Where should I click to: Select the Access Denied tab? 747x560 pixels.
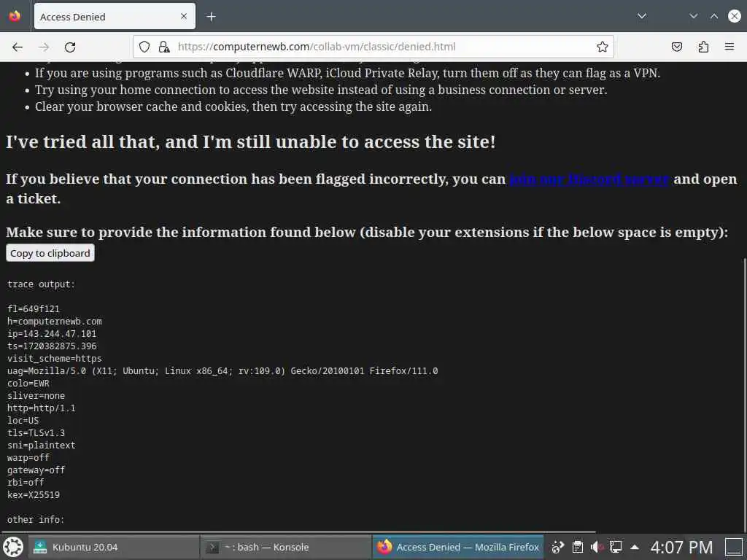[x=115, y=17]
